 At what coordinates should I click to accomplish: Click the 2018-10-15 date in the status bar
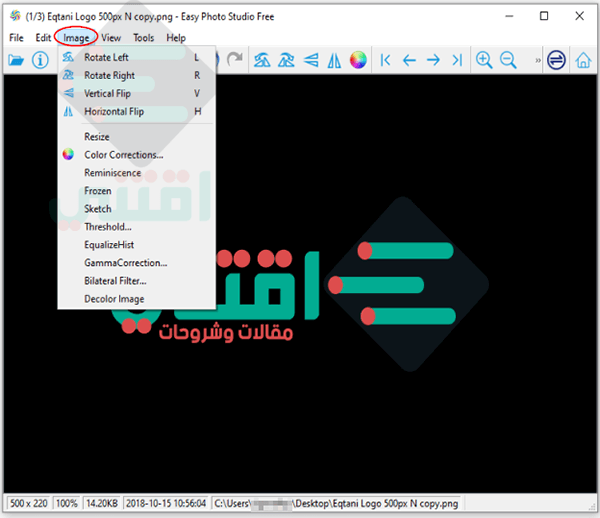(x=166, y=503)
